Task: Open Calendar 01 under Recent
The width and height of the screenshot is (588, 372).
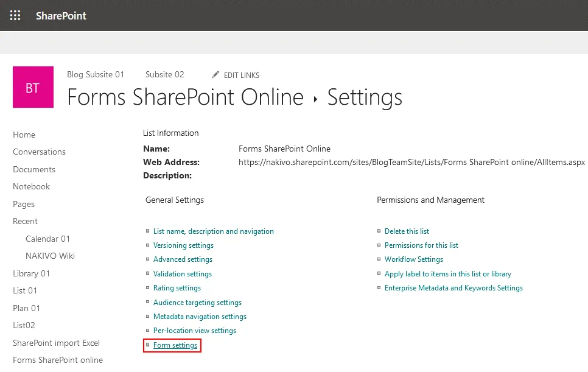Action: click(47, 239)
